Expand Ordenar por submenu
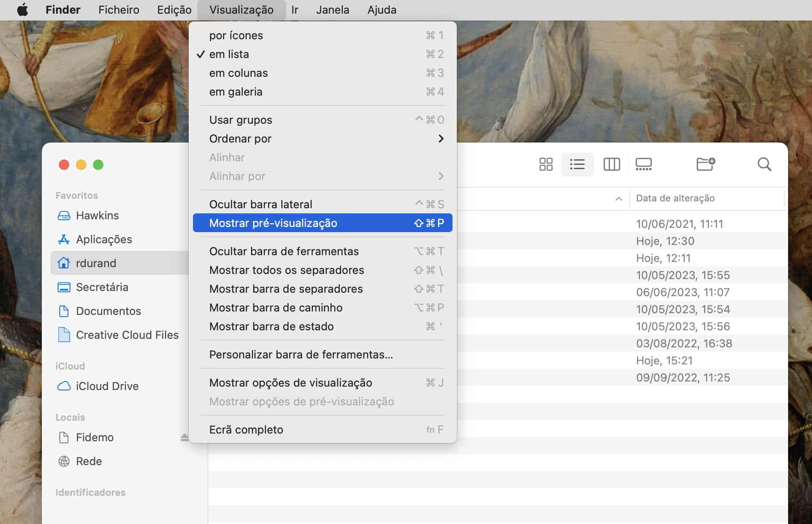The height and width of the screenshot is (524, 812). tap(322, 139)
